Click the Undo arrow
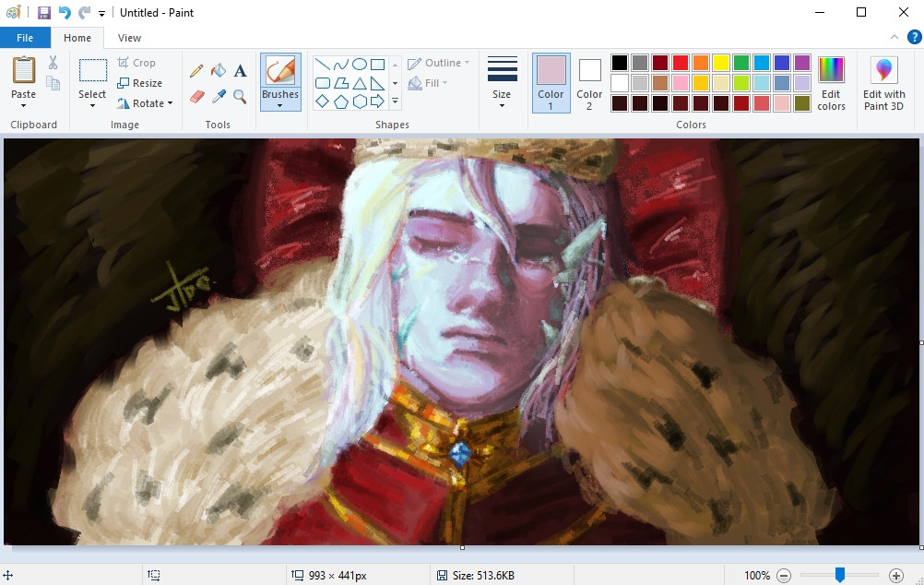 pyautogui.click(x=65, y=12)
